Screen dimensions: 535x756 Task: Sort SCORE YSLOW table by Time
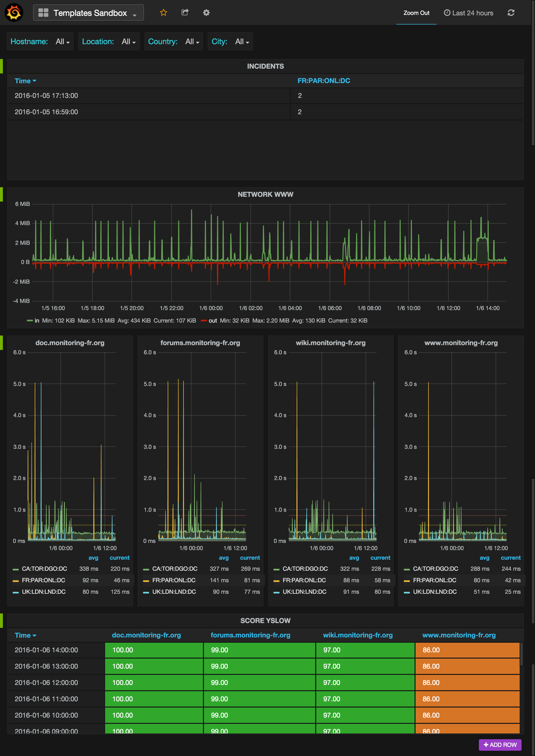click(25, 635)
